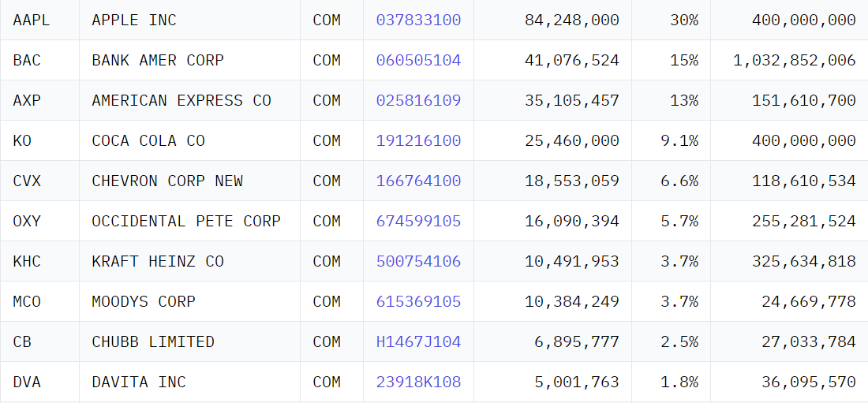Open CUSIP link 037833100 for Apple
The height and width of the screenshot is (403, 868).
[x=418, y=20]
